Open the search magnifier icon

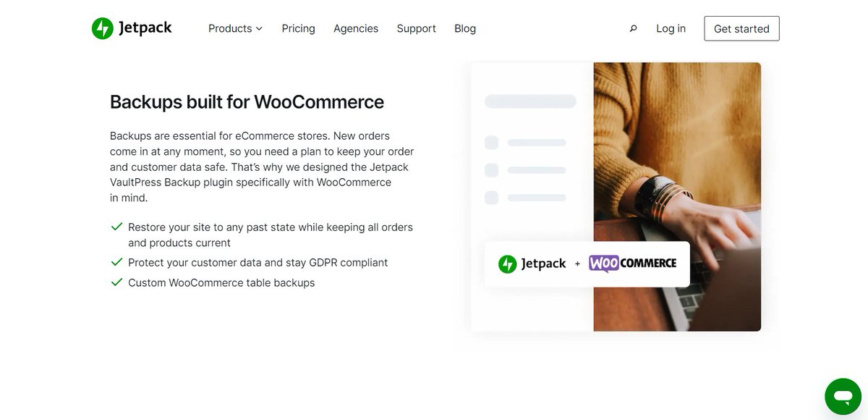pos(633,29)
